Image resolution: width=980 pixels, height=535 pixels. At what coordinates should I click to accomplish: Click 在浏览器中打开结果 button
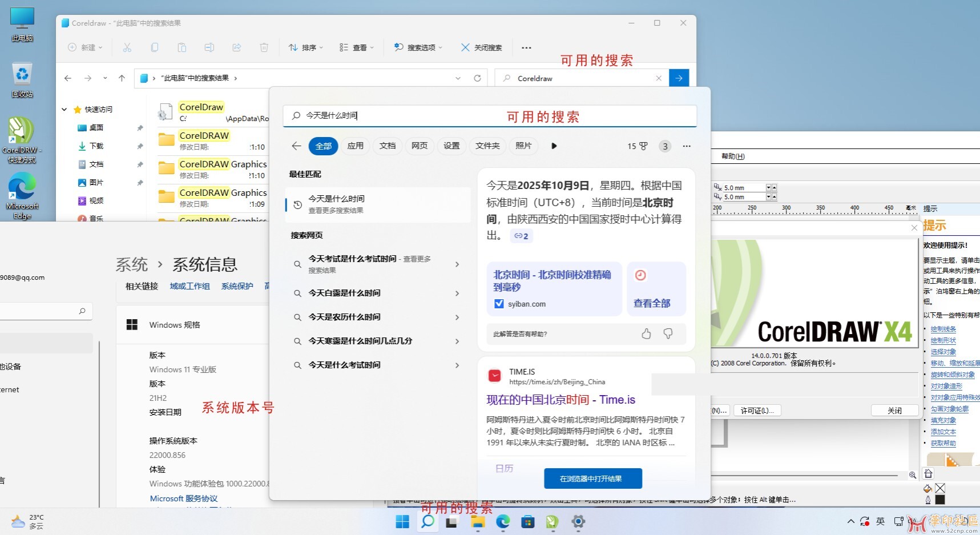pos(592,478)
